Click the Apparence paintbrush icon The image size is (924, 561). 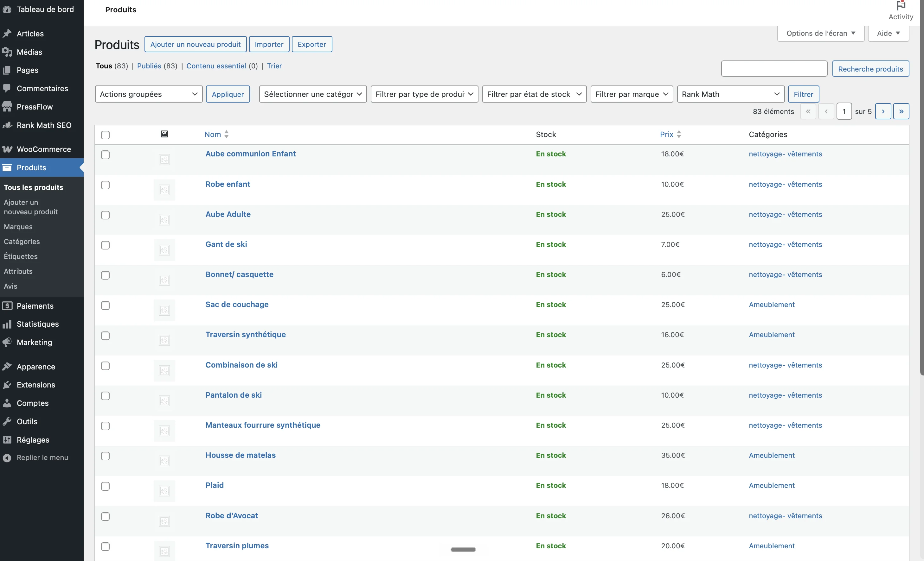[x=7, y=367]
